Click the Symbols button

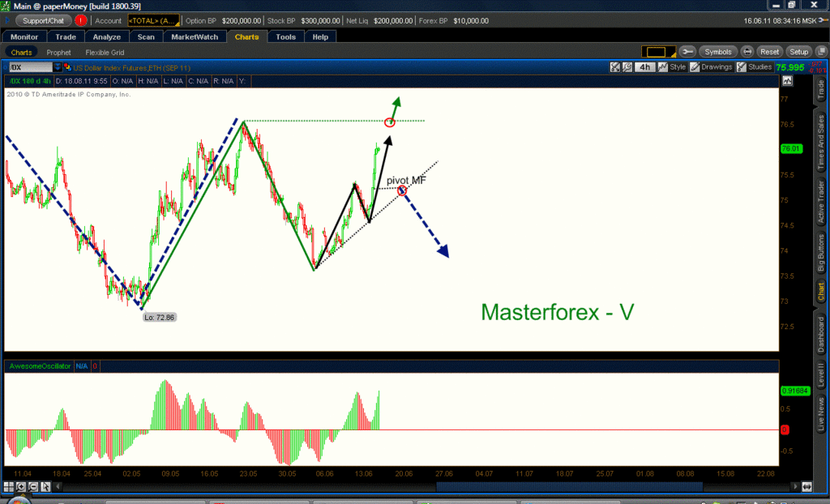(718, 52)
